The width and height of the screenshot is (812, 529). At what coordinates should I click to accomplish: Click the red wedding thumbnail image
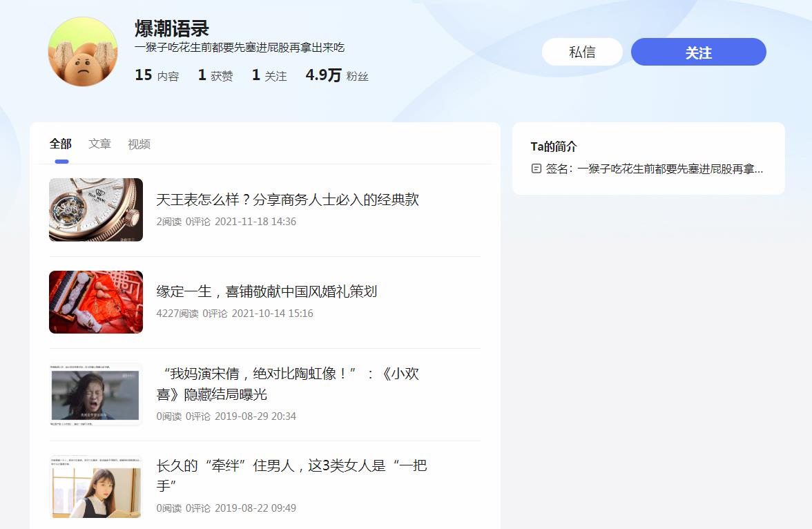[96, 302]
